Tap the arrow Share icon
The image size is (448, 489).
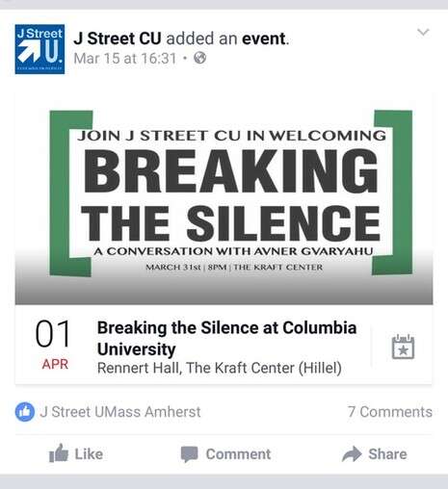[352, 453]
